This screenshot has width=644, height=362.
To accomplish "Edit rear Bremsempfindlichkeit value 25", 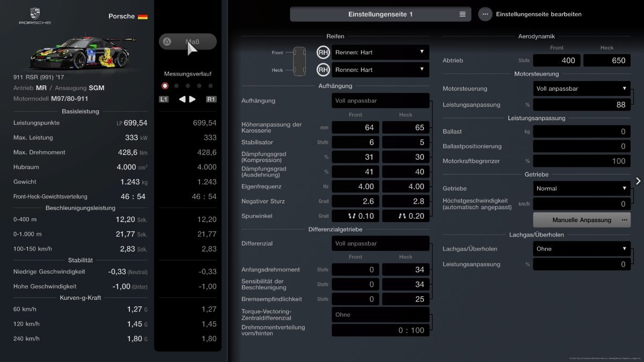I will tap(406, 299).
